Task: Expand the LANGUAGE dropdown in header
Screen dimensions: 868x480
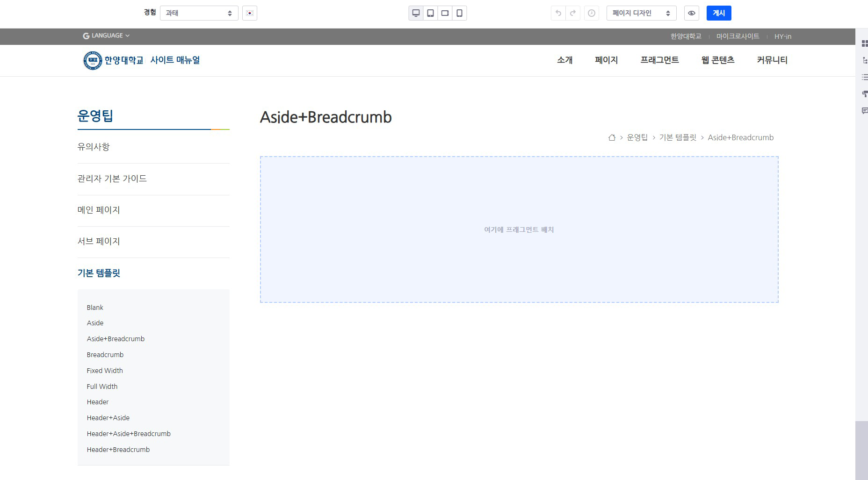Action: coord(106,36)
